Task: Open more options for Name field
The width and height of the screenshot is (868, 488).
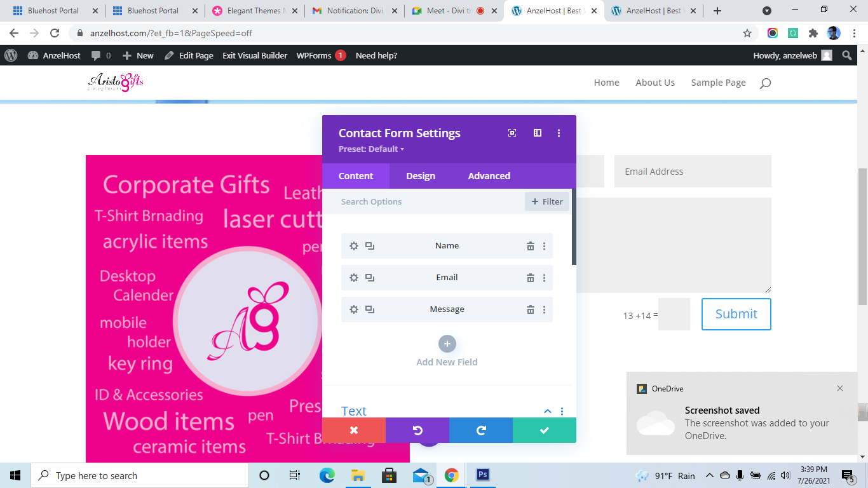Action: click(544, 246)
